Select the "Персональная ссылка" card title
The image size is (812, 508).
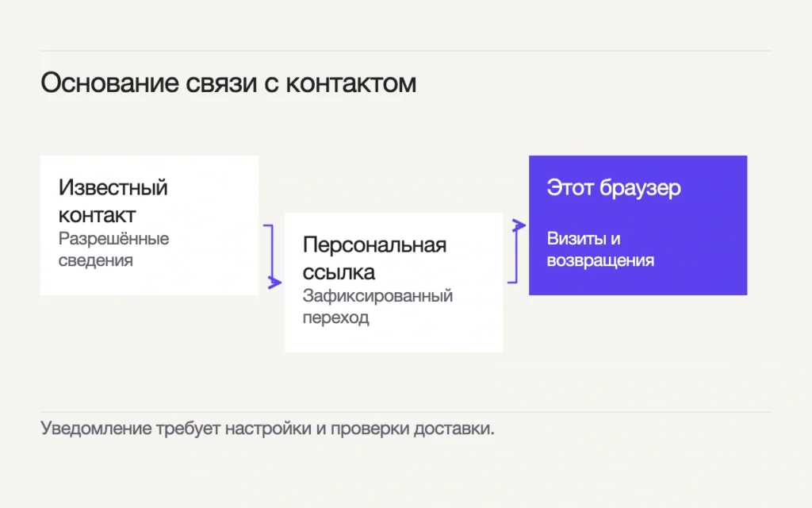[x=374, y=258]
